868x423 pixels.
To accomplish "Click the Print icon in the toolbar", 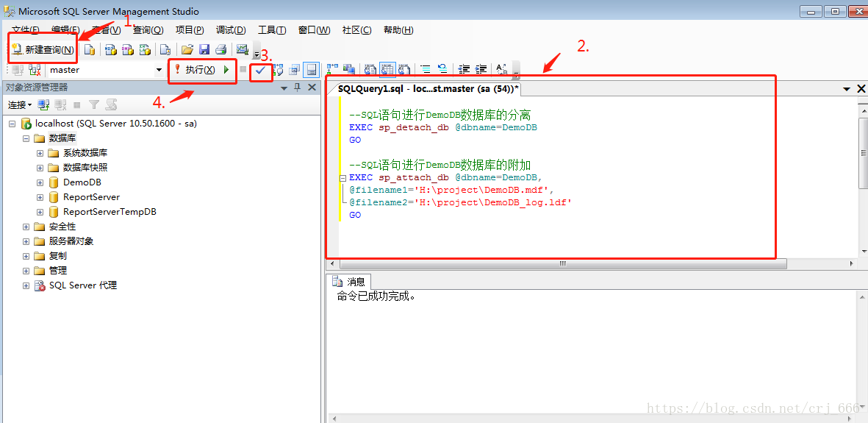I will [220, 49].
